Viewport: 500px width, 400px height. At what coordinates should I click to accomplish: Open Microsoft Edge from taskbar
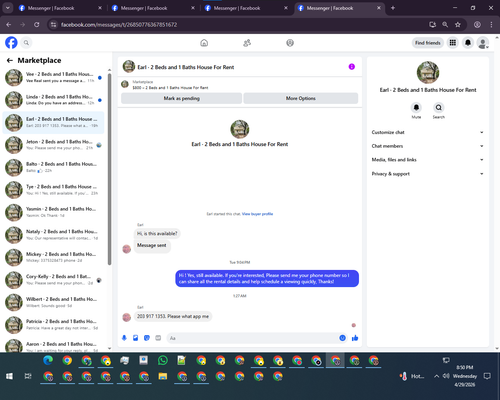click(x=48, y=360)
